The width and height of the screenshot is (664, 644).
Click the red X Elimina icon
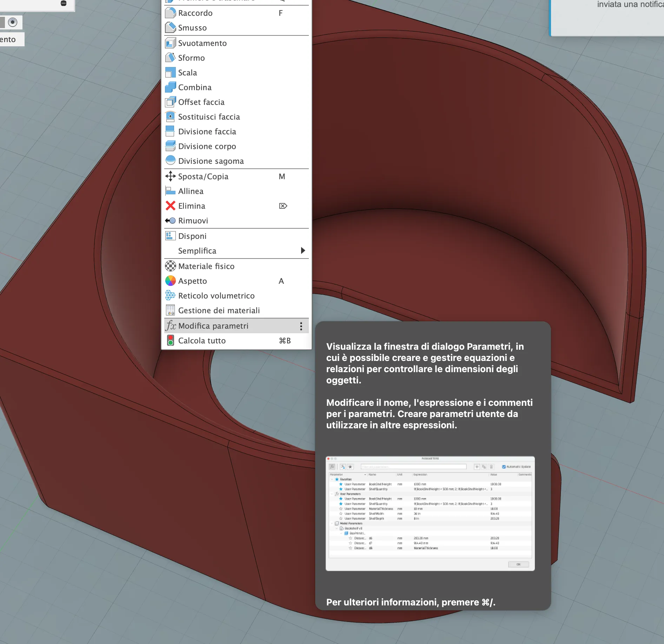point(170,206)
